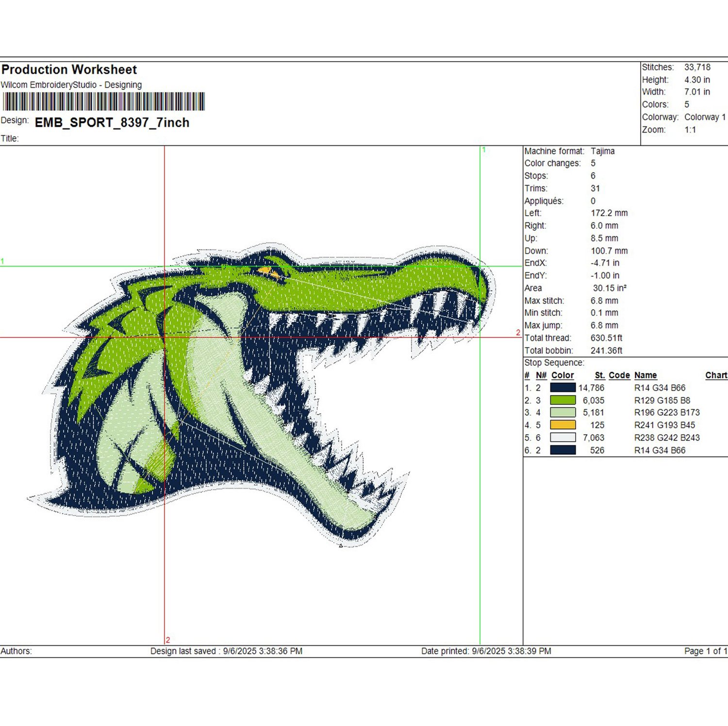Pick the pale green R196 G223 B173 swatch
Image resolution: width=728 pixels, height=726 pixels.
563,412
